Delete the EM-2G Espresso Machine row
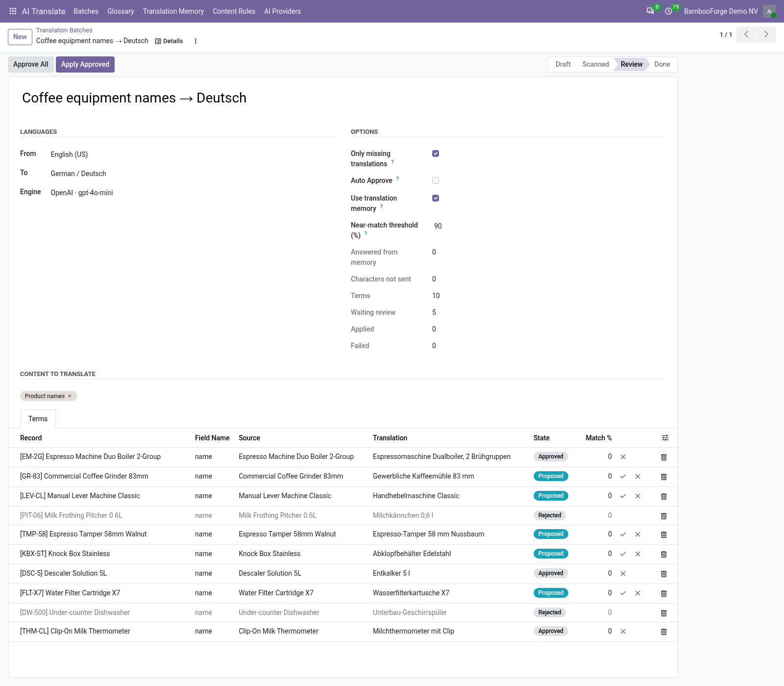The height and width of the screenshot is (686, 784). pyautogui.click(x=664, y=457)
